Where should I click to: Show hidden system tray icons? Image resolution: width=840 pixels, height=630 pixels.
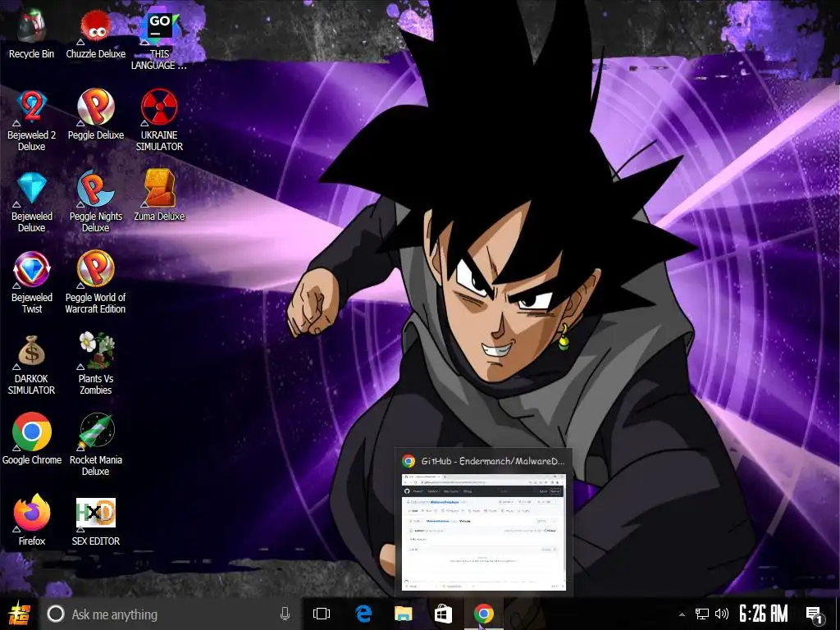coord(682,614)
